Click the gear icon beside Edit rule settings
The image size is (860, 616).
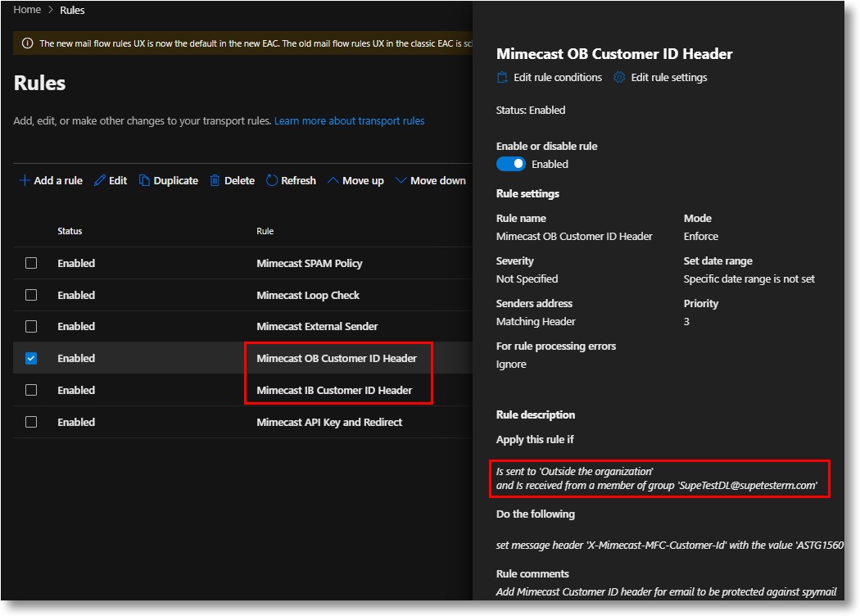619,78
